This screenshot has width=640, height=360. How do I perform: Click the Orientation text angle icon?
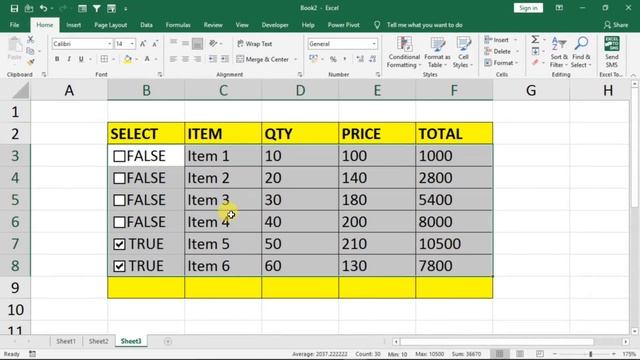tap(213, 44)
